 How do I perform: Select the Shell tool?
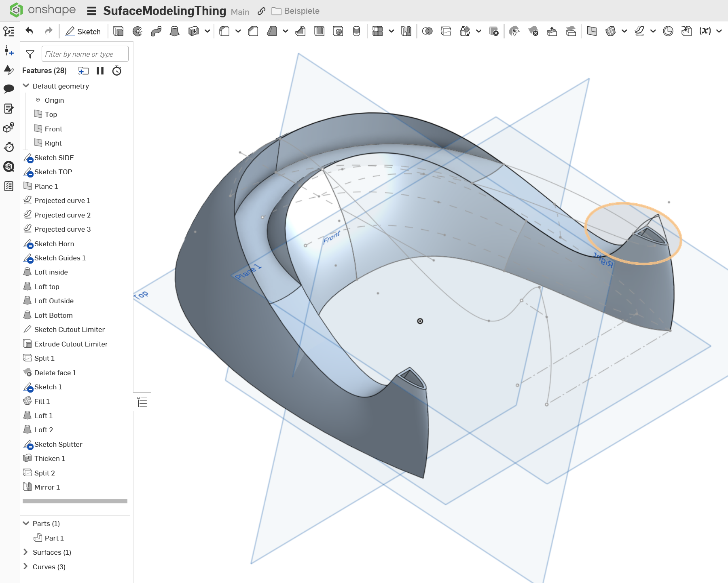319,31
